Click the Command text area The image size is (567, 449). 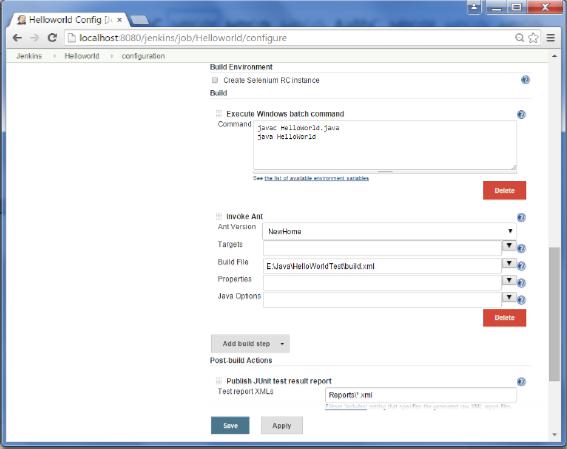(385, 145)
